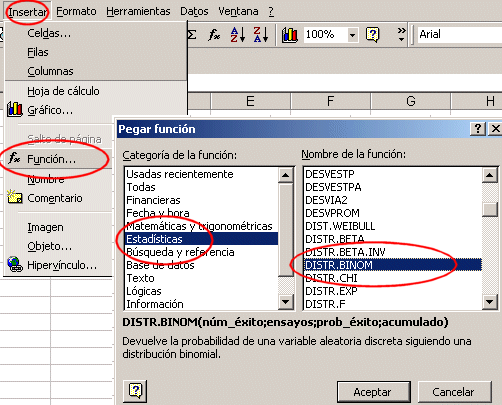Image resolution: width=502 pixels, height=405 pixels.
Task: Click the Aceptar button
Action: pyautogui.click(x=374, y=392)
